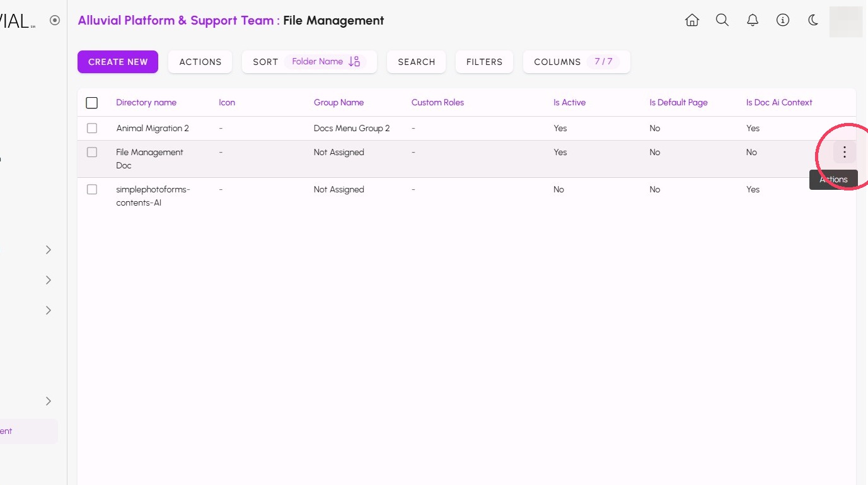The image size is (868, 485).
Task: Switch to dark mode moon icon
Action: 813,20
